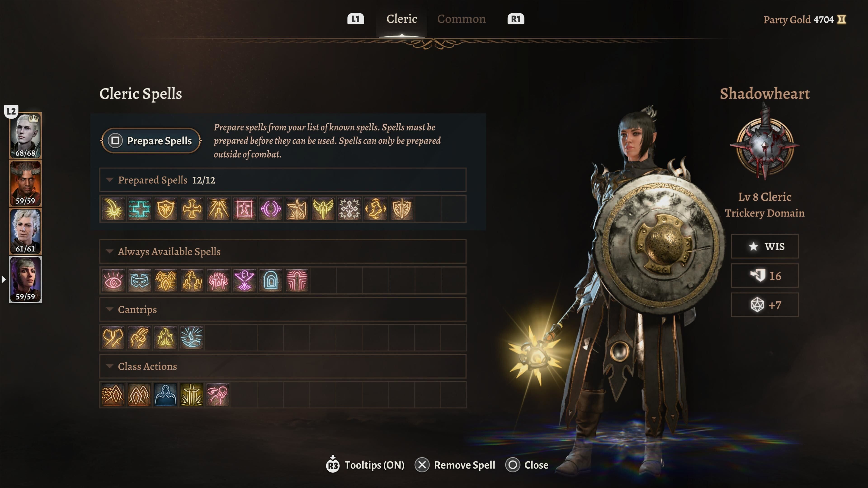The image size is (868, 488).
Task: Select the horned tiefling party portrait
Action: tap(25, 183)
